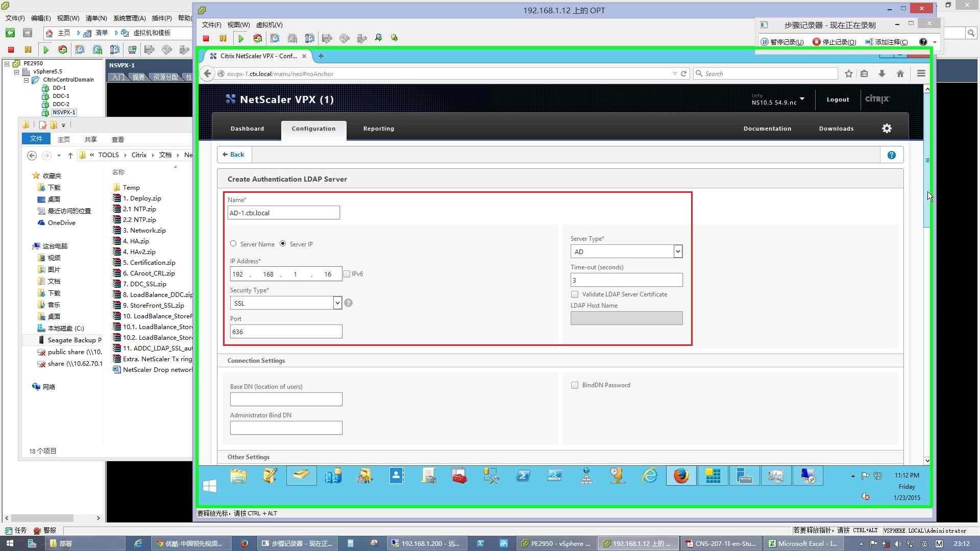Click the Firefox bookmark star icon
980x551 pixels.
click(849, 73)
